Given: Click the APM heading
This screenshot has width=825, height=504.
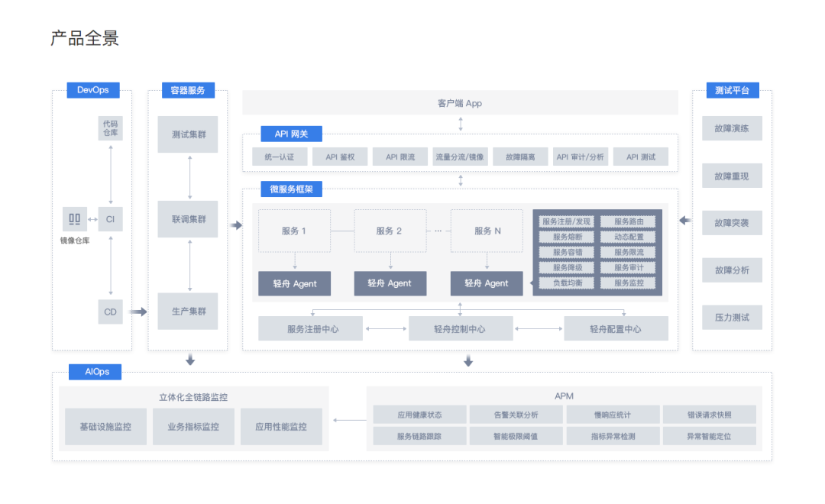Looking at the screenshot, I should 564,396.
